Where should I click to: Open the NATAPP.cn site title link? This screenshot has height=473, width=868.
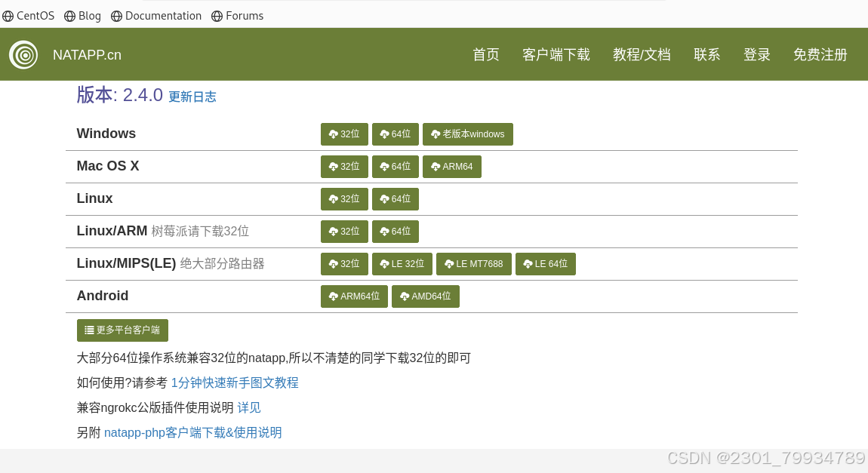pyautogui.click(x=87, y=55)
